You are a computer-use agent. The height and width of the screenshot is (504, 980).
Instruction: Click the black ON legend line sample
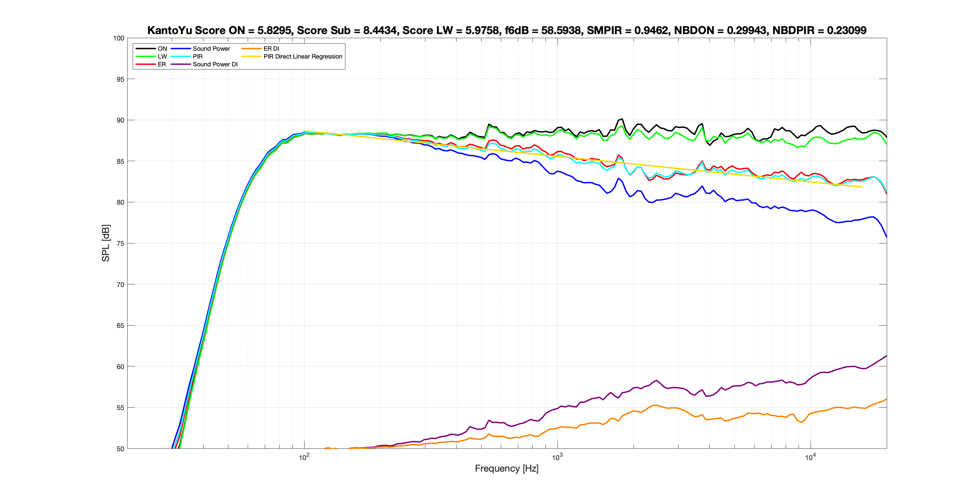tap(145, 49)
